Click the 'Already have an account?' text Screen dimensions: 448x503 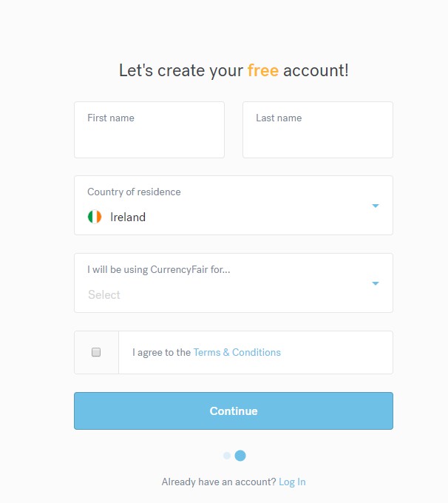point(218,482)
